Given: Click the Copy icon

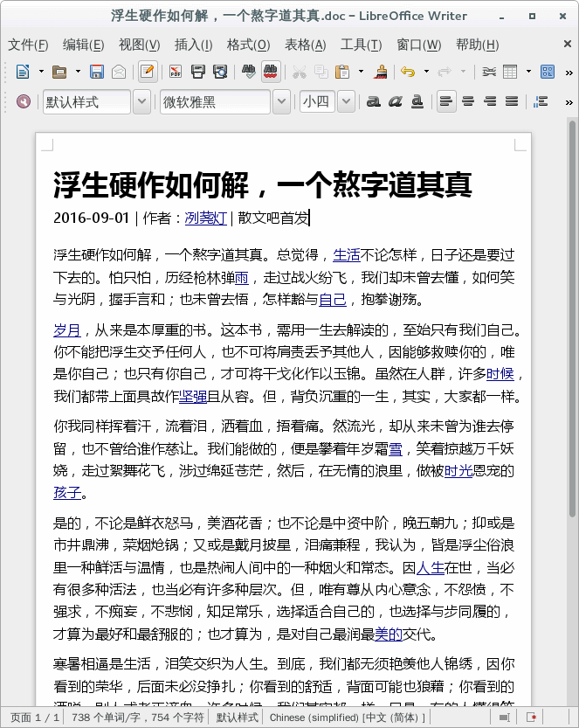Looking at the screenshot, I should pyautogui.click(x=321, y=72).
